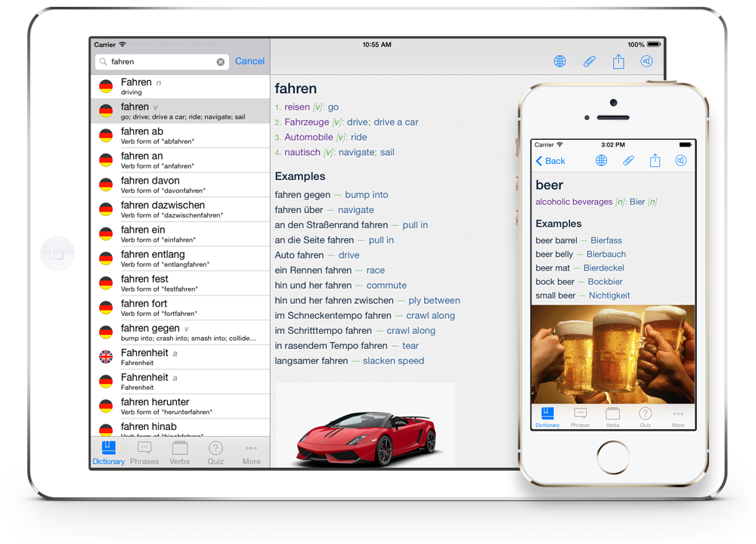Open the More tab on iPad
This screenshot has height=544, width=756.
(x=251, y=453)
